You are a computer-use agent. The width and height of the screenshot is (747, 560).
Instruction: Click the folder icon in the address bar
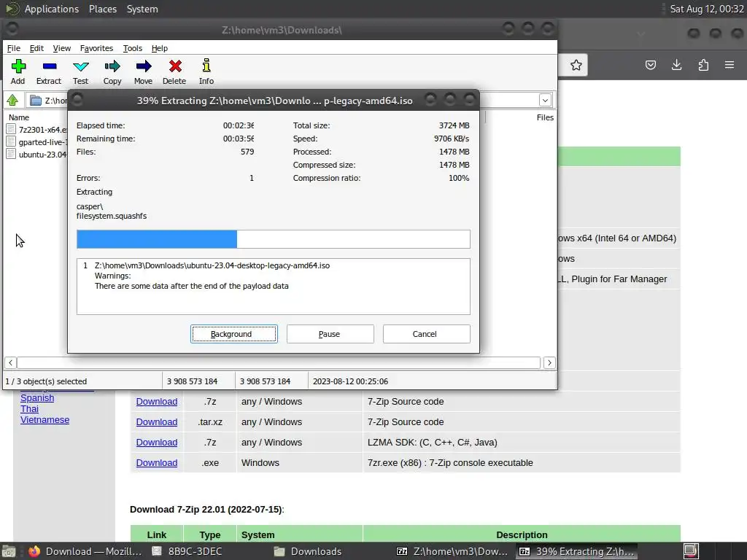(x=36, y=101)
